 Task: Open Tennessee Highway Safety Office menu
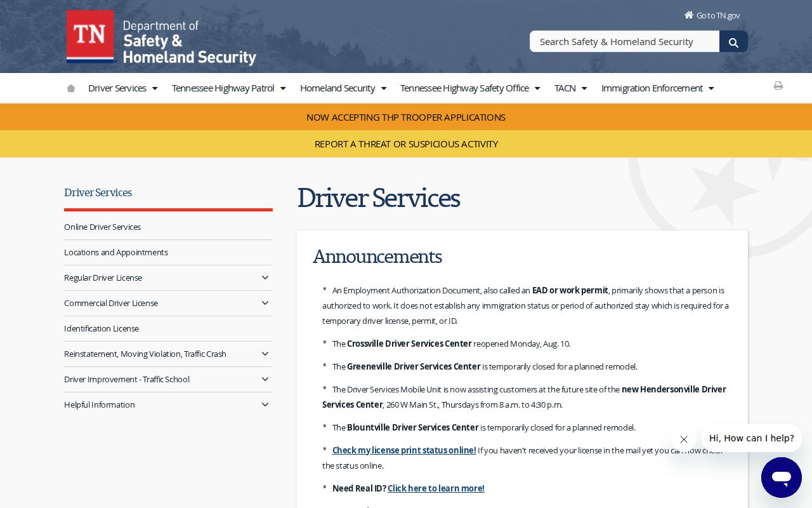470,88
